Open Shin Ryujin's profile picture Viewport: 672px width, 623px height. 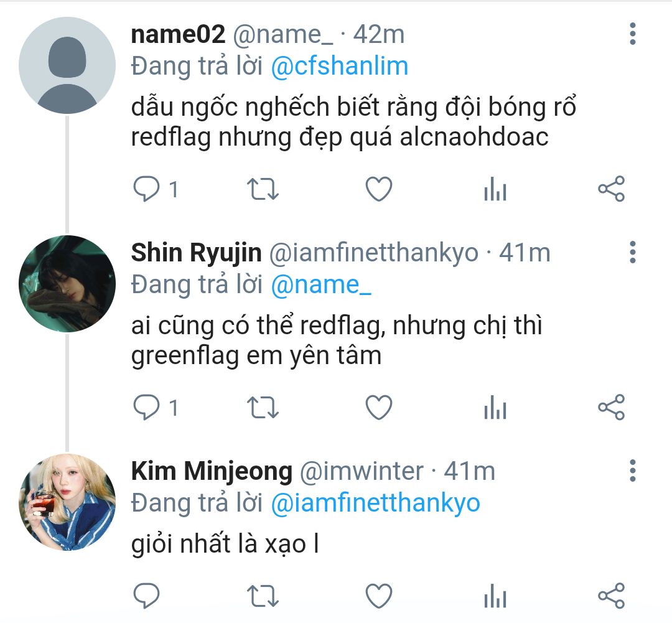point(67,283)
